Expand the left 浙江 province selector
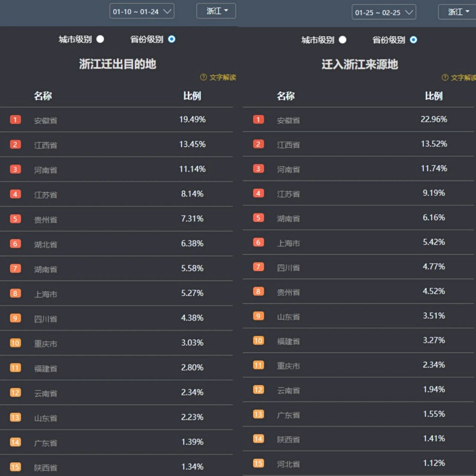Viewport: 476px width, 476px height. (x=216, y=11)
